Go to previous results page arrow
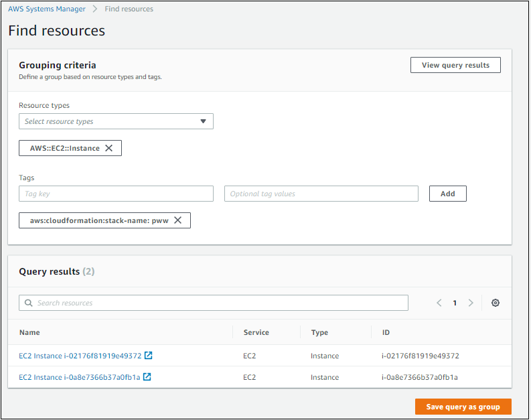The height and width of the screenshot is (420, 531). [439, 303]
